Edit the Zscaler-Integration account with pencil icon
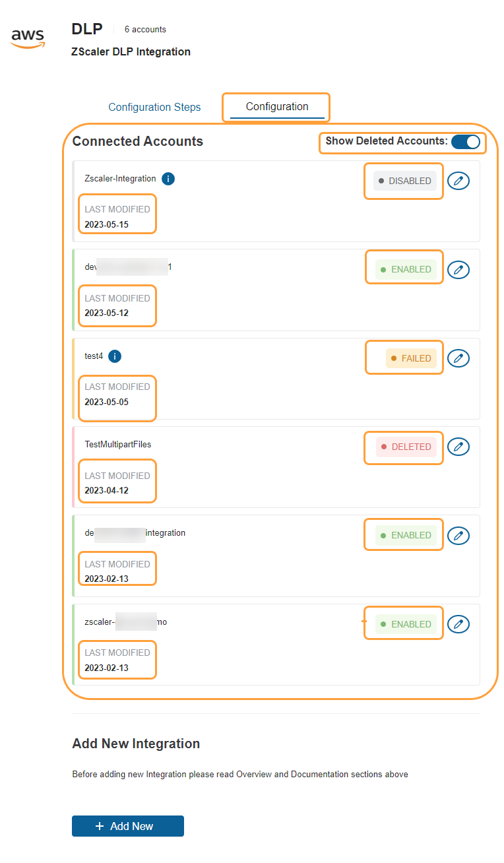Image resolution: width=504 pixels, height=863 pixels. [458, 181]
